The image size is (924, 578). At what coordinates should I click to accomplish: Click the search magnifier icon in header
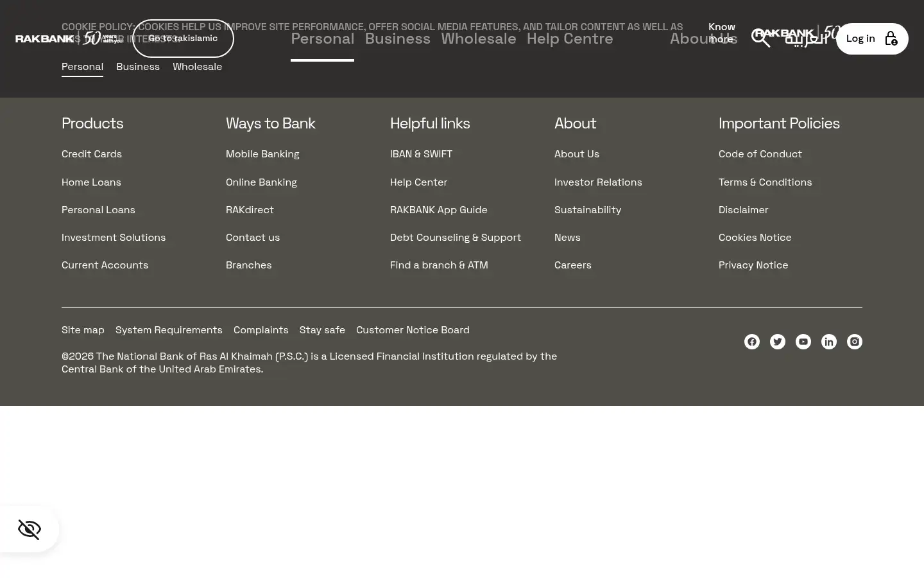(x=761, y=38)
